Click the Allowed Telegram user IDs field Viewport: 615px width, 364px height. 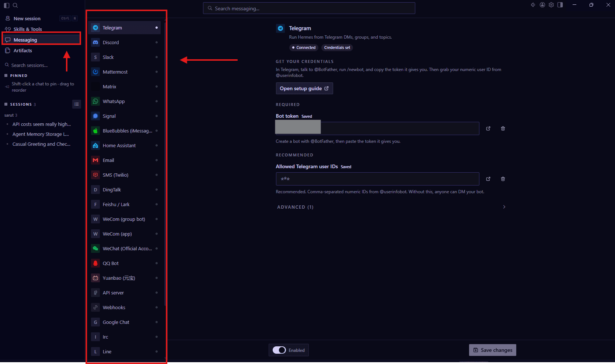[x=377, y=179]
